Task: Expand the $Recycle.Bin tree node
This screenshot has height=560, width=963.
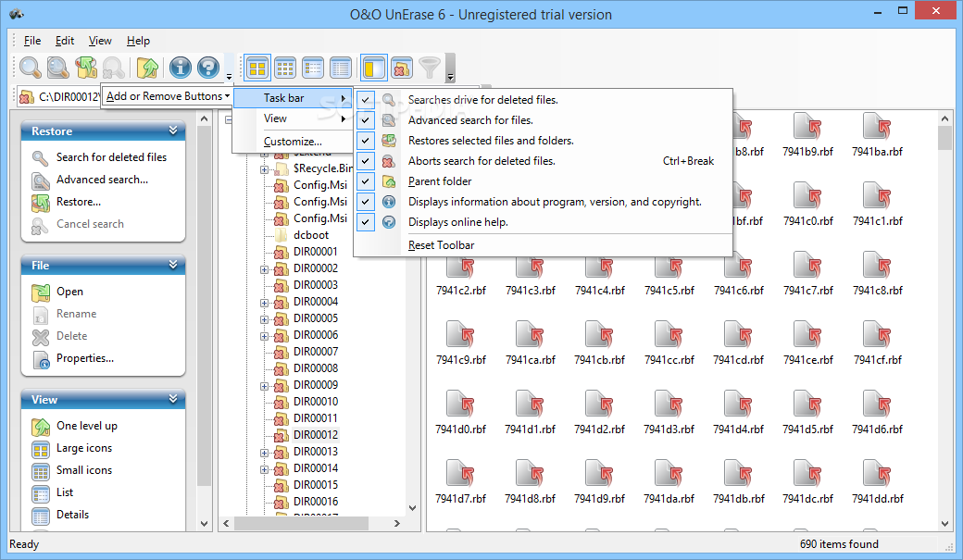Action: click(x=264, y=168)
